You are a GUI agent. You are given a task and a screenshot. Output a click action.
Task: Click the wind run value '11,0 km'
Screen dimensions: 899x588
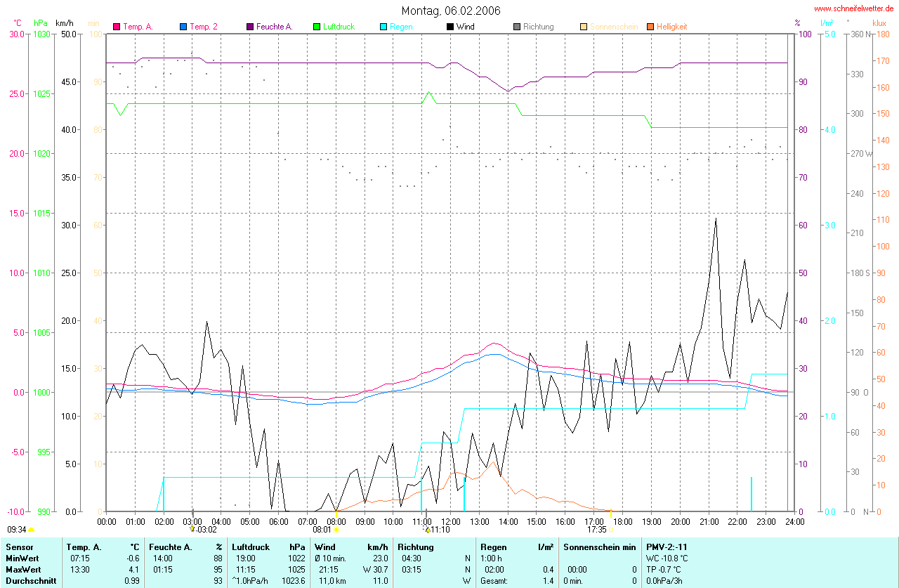[x=333, y=581]
